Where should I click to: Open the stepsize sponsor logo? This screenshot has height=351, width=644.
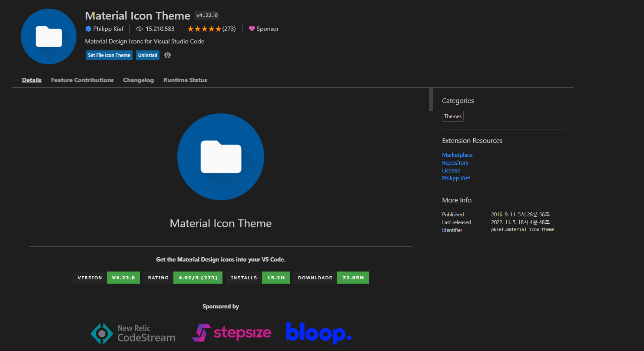(232, 333)
